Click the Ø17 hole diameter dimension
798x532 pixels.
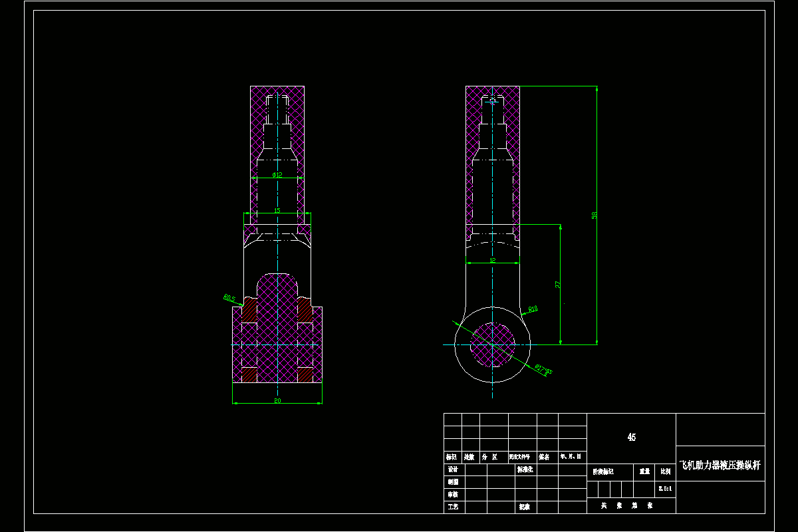[543, 369]
